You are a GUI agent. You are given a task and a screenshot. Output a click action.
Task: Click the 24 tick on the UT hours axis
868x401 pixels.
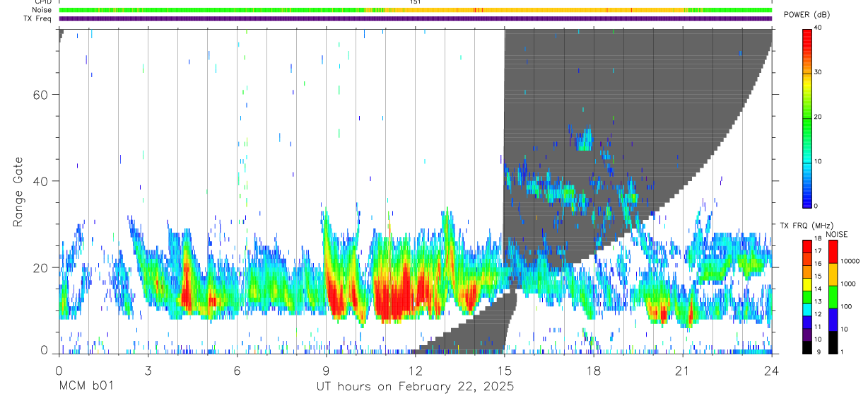772,370
